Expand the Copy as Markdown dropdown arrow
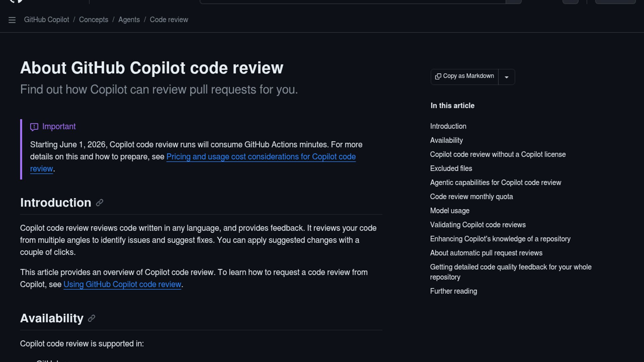644x362 pixels. (506, 77)
